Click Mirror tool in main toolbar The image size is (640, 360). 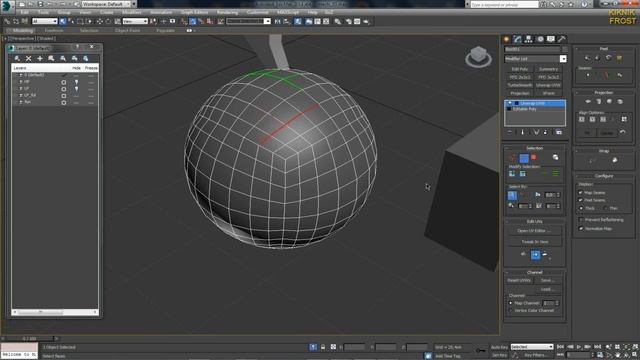278,21
